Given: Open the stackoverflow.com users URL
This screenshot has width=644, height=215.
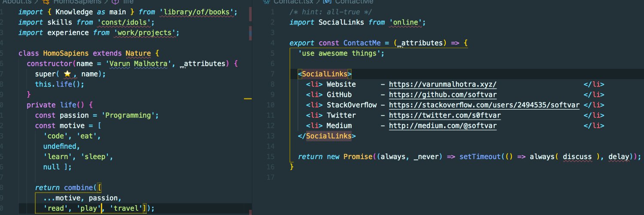Looking at the screenshot, I should click(x=484, y=105).
